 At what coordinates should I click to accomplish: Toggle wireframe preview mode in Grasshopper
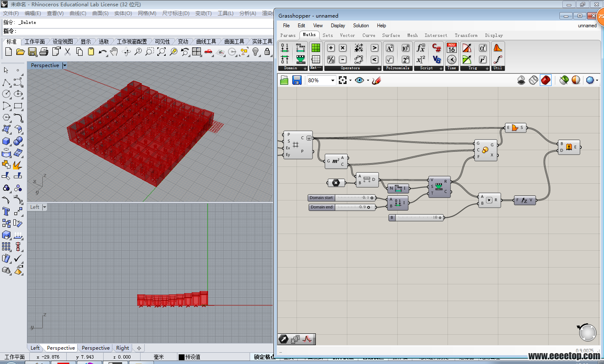(x=534, y=80)
